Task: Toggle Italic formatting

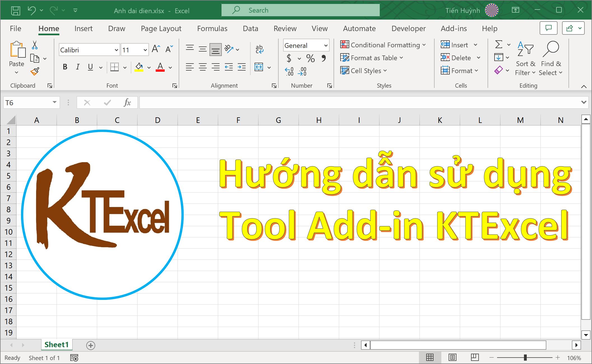Action: point(78,67)
